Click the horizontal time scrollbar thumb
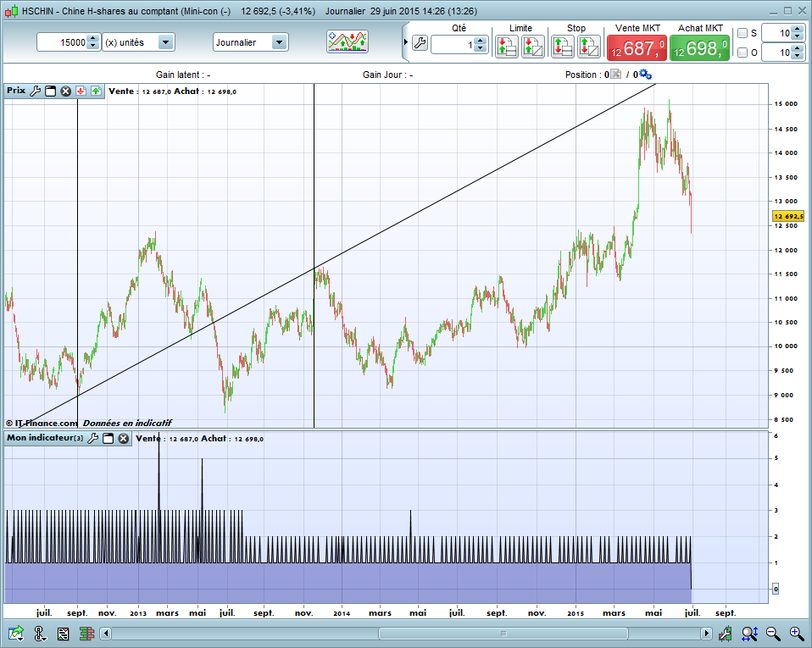This screenshot has width=812, height=648. click(x=503, y=633)
